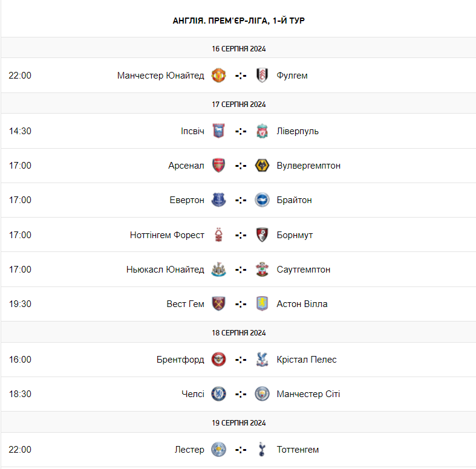Click the Fulham club crest
Viewport: 476px width, 469px height.
coord(262,76)
